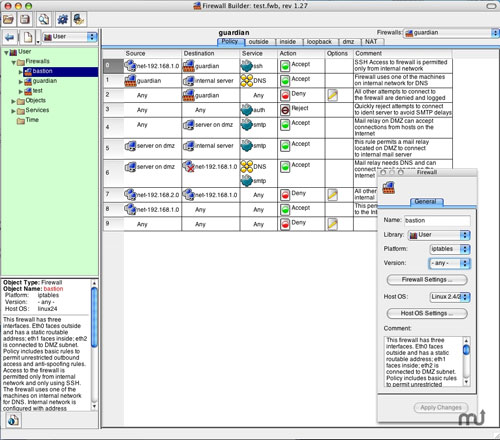500x440 pixels.
Task: Click the Find object magnifier icon
Action: pos(44,19)
